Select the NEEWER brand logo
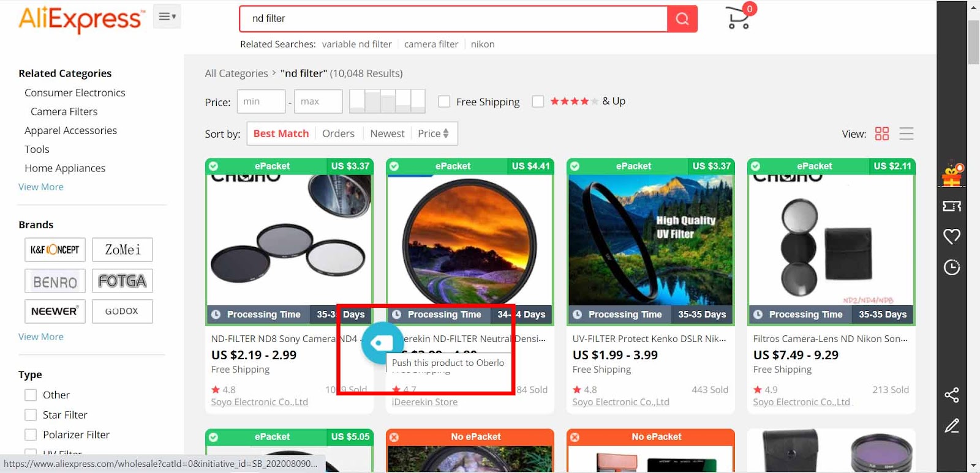Viewport: 980px width, 473px height. 55,311
